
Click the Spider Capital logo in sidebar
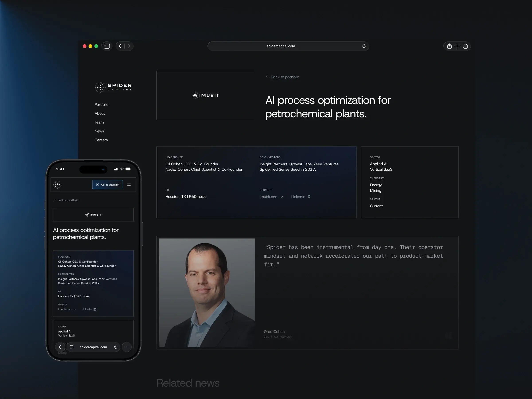pyautogui.click(x=113, y=87)
